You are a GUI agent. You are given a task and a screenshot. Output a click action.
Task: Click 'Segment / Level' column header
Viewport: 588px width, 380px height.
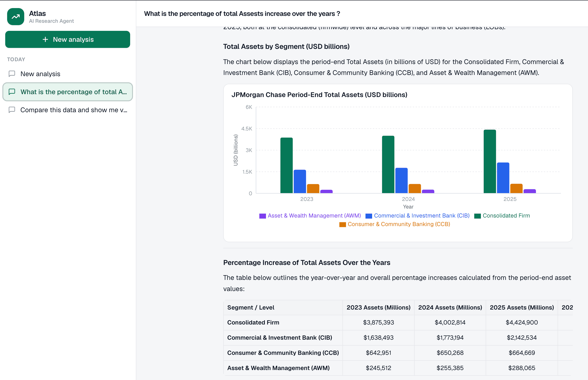tap(283, 307)
